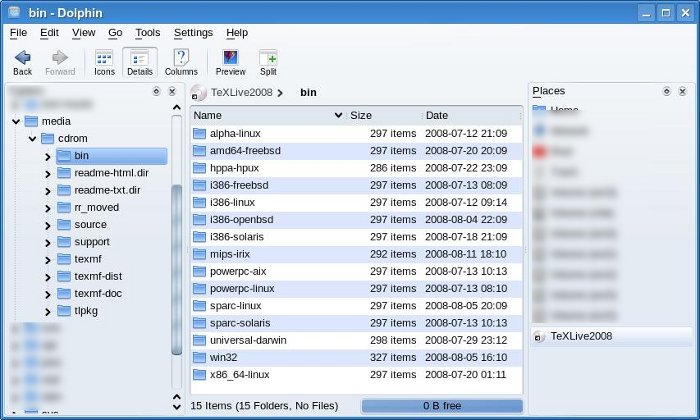
Task: Click the i386-openbsd folder icon
Action: (199, 220)
